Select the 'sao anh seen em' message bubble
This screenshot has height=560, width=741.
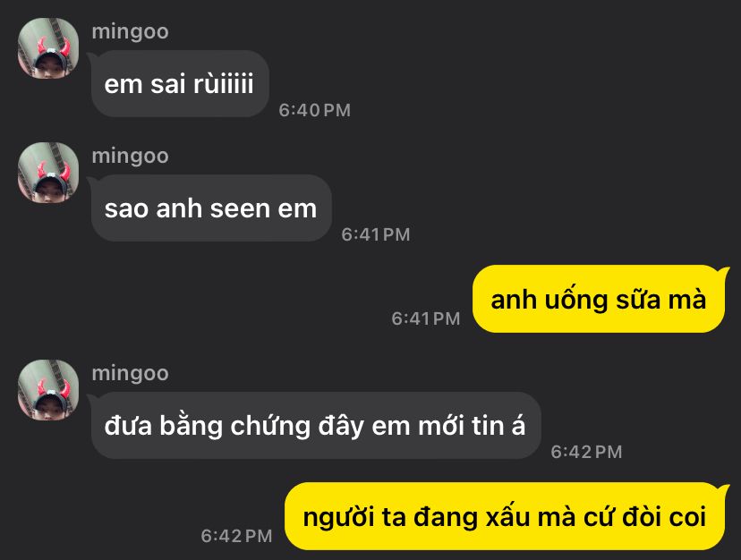pyautogui.click(x=211, y=208)
